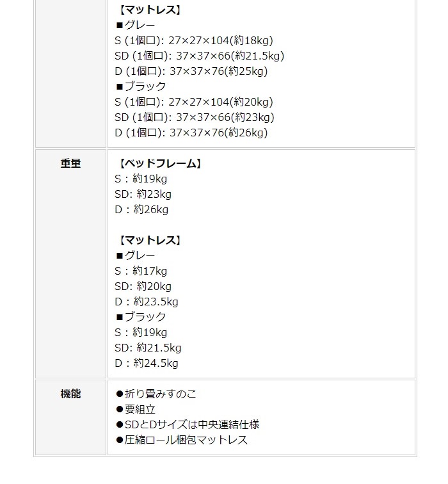Click the 重量 row header cell

point(70,264)
